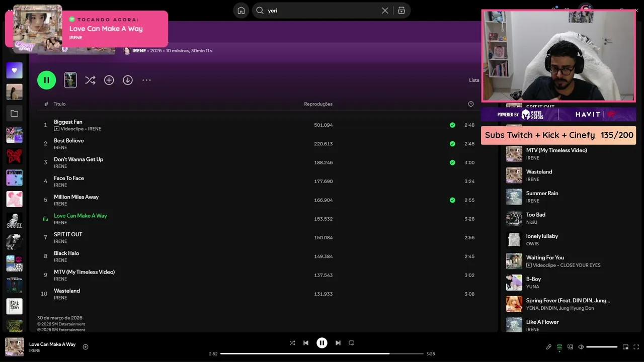644x362 pixels.
Task: Skip to the previous track
Action: point(306,343)
